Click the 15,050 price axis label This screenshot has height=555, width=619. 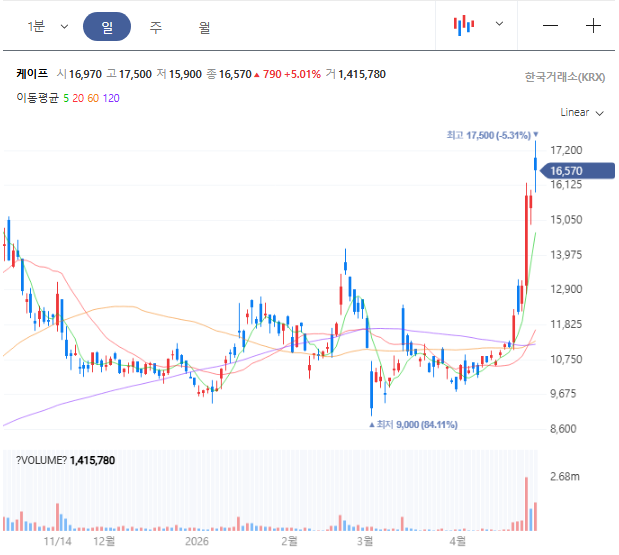point(566,220)
